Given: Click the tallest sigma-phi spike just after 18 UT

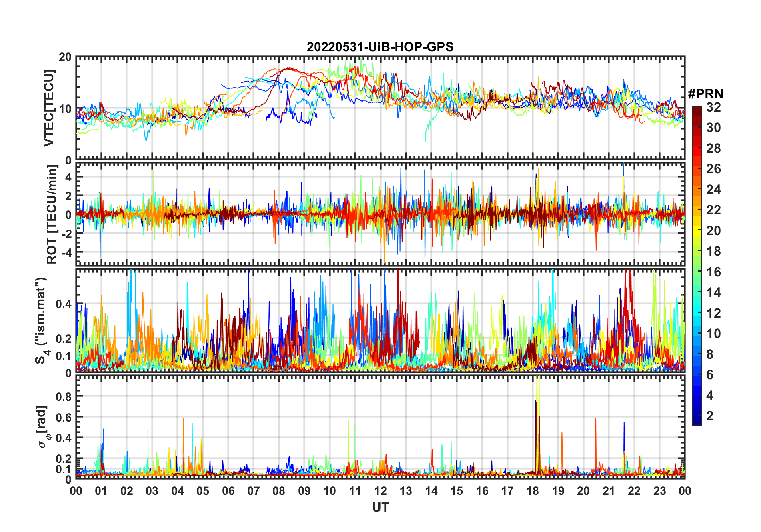Looking at the screenshot, I should (537, 380).
